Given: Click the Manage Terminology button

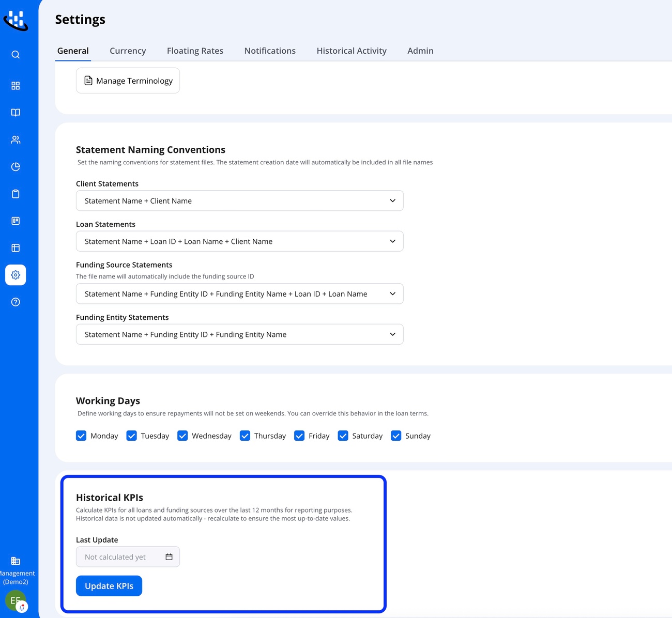Looking at the screenshot, I should (x=128, y=81).
